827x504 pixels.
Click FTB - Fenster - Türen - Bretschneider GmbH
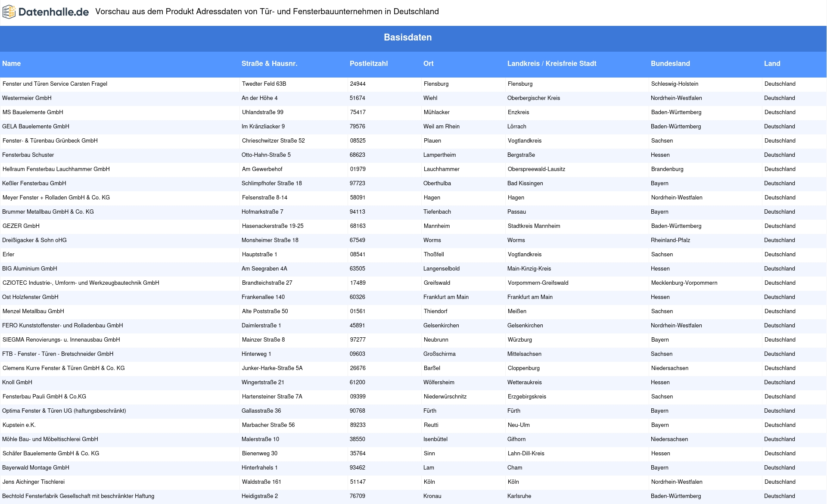click(x=58, y=354)
